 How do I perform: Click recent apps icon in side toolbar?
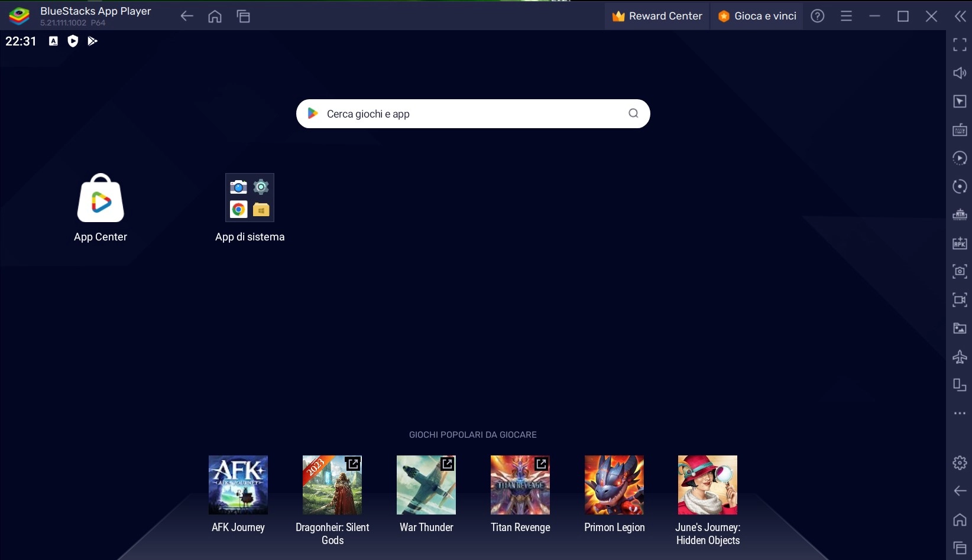coord(960,548)
